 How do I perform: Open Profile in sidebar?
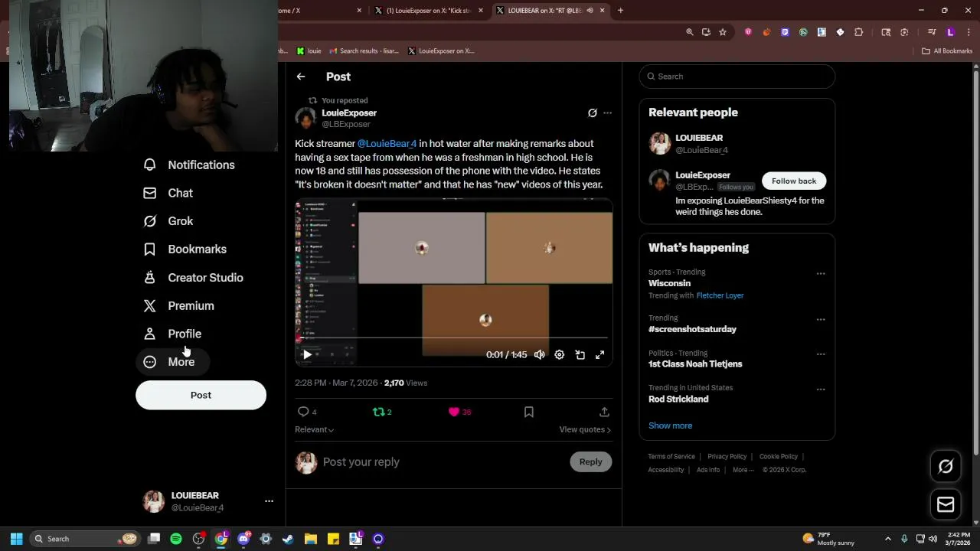click(173, 334)
